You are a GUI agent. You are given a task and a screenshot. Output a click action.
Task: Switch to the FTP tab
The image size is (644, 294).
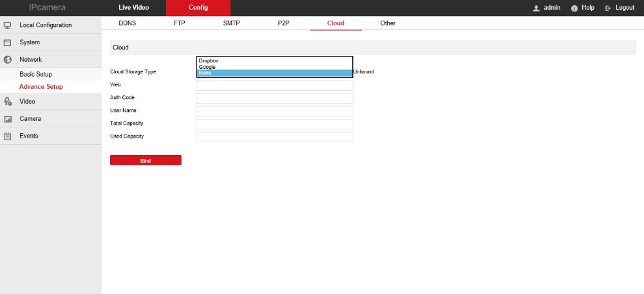pyautogui.click(x=180, y=23)
